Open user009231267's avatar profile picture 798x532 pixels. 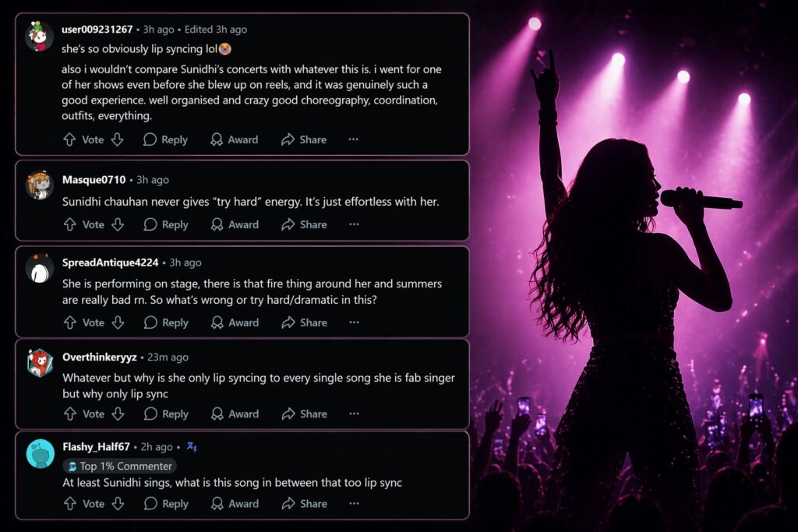[x=39, y=37]
